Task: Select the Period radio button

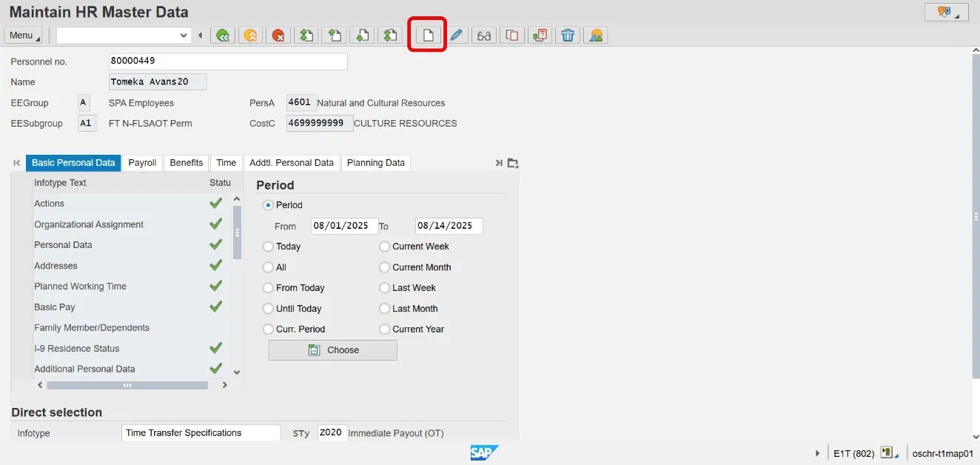Action: coord(268,205)
